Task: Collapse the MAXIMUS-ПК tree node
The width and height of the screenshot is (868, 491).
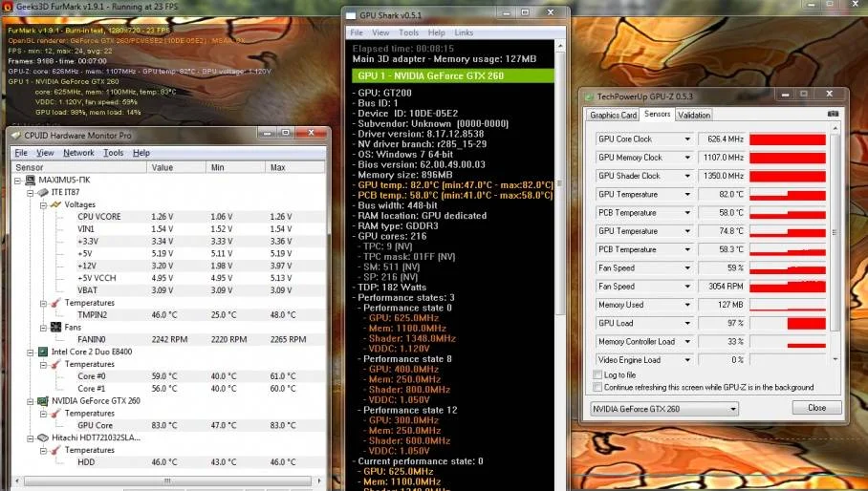Action: tap(18, 181)
